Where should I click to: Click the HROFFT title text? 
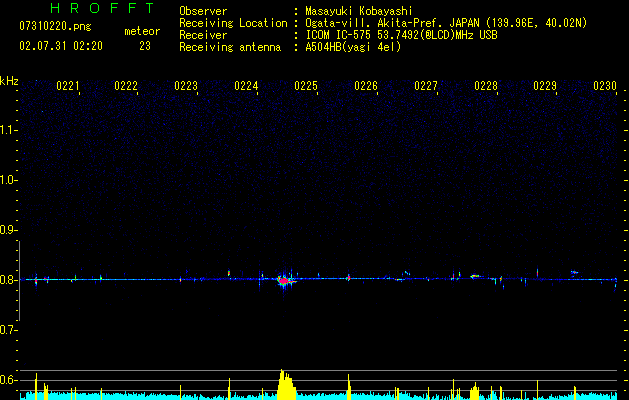click(x=103, y=8)
